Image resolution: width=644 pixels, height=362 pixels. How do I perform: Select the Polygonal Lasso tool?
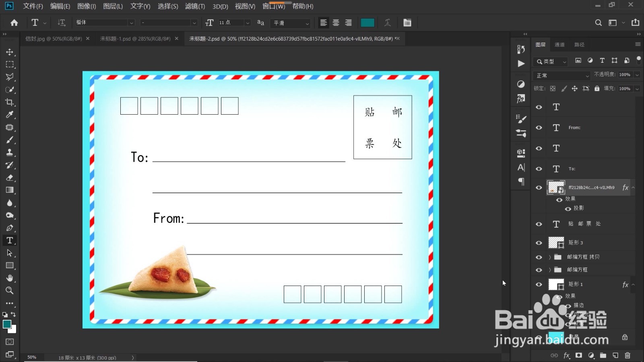(x=10, y=77)
